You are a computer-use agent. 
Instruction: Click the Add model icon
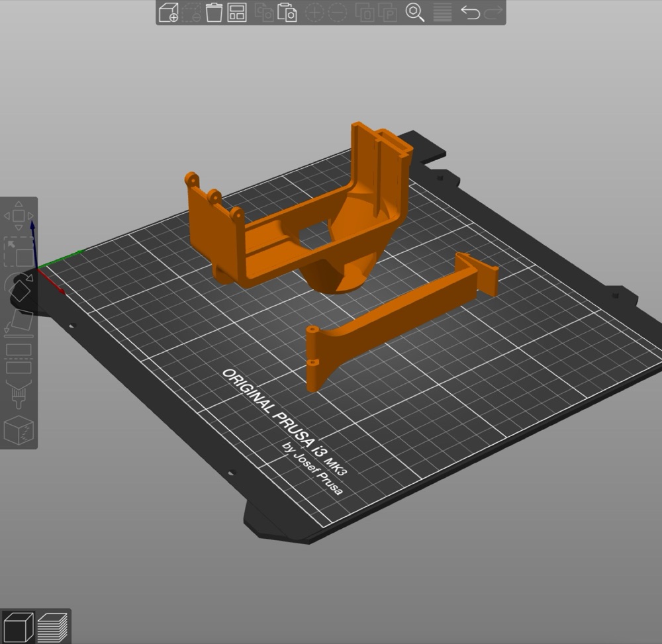click(x=168, y=12)
